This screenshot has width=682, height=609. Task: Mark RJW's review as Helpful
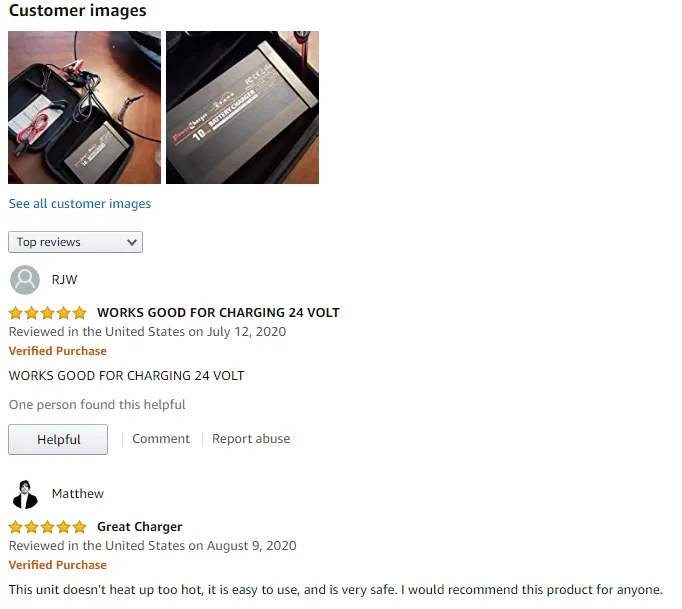pyautogui.click(x=58, y=439)
